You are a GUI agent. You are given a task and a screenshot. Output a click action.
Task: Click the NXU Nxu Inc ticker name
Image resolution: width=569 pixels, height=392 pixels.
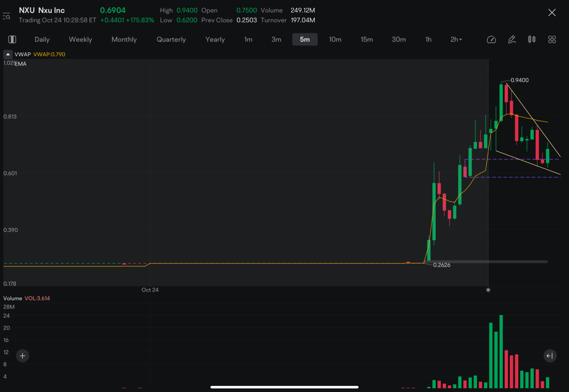(42, 10)
